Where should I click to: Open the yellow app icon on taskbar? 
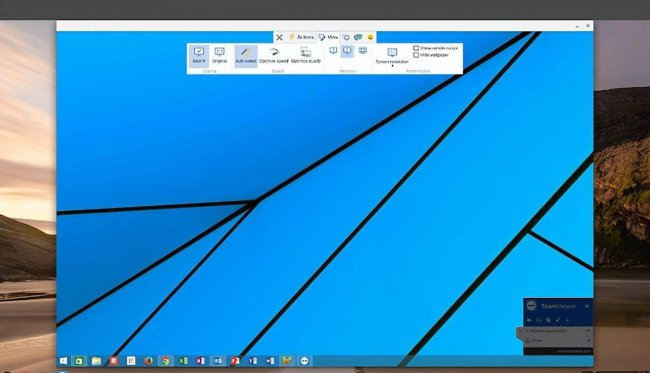[x=287, y=361]
